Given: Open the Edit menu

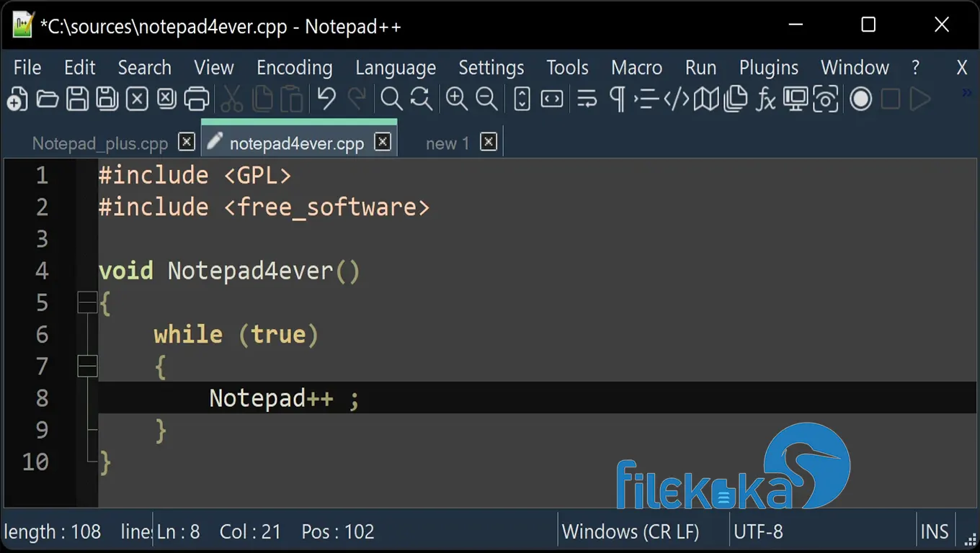Looking at the screenshot, I should [79, 68].
